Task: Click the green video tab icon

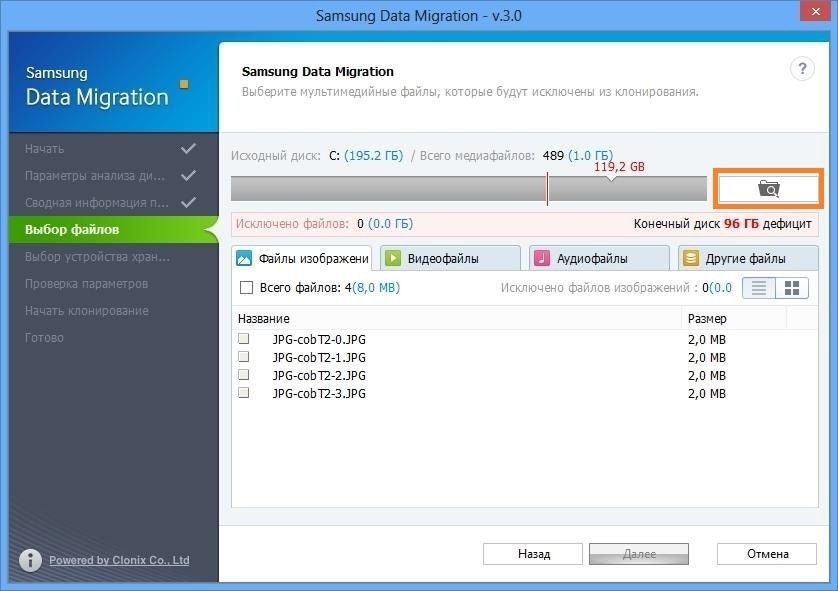Action: pos(393,259)
